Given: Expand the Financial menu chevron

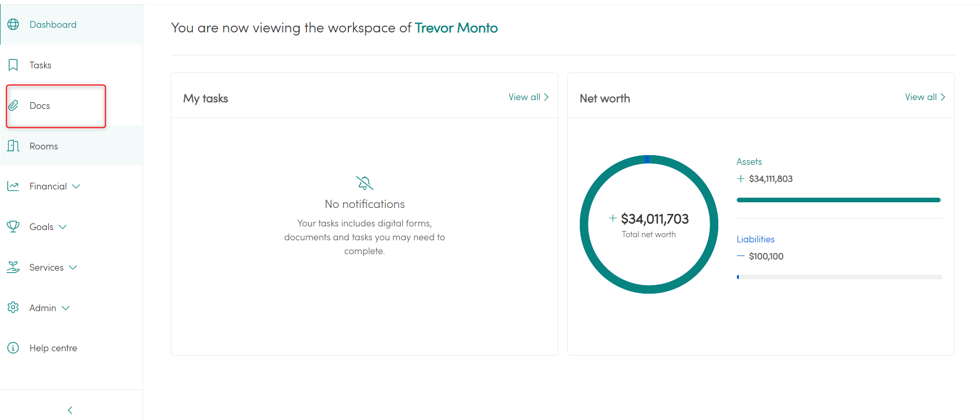Looking at the screenshot, I should click(76, 186).
